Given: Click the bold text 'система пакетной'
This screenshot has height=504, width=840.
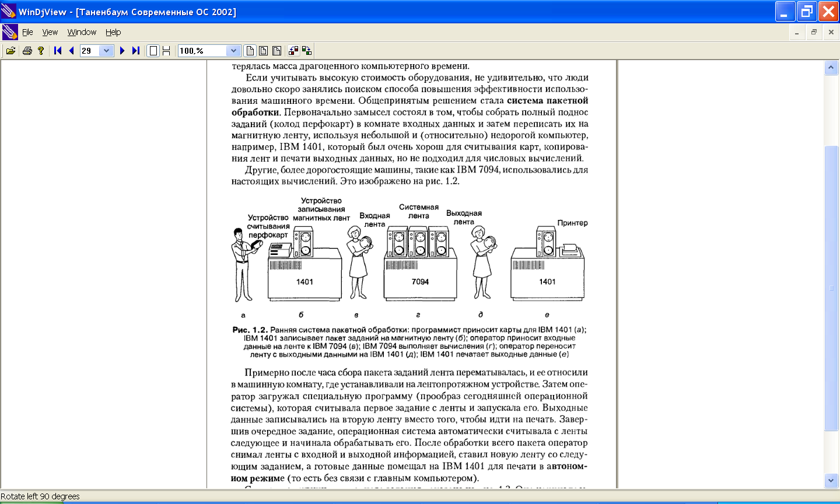Looking at the screenshot, I should pos(547,100).
